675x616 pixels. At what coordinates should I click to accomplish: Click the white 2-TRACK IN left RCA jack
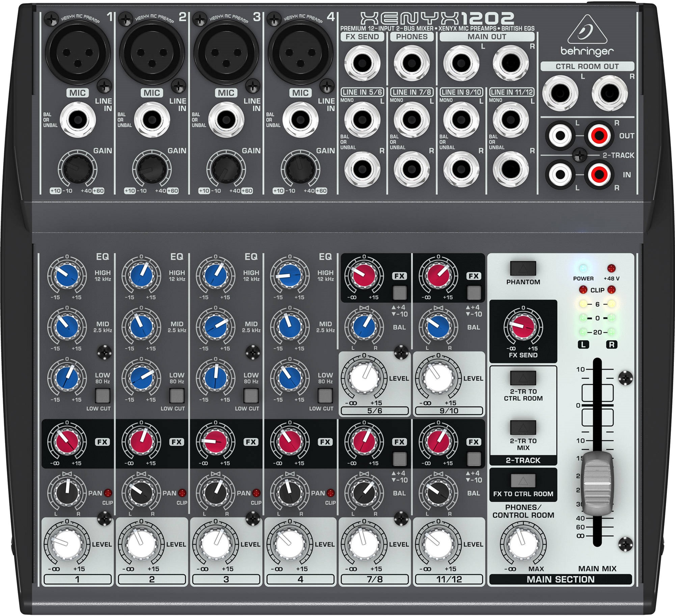(560, 175)
